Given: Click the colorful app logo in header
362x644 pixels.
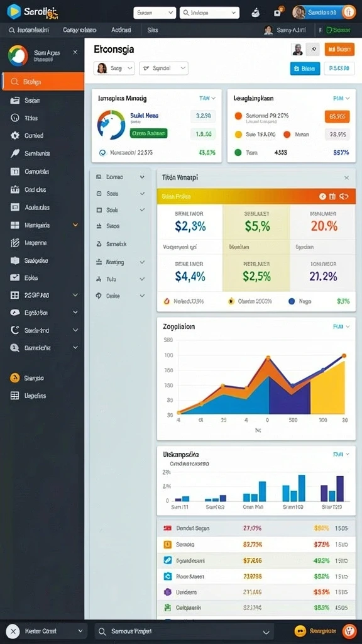Looking at the screenshot, I should click(x=14, y=11).
